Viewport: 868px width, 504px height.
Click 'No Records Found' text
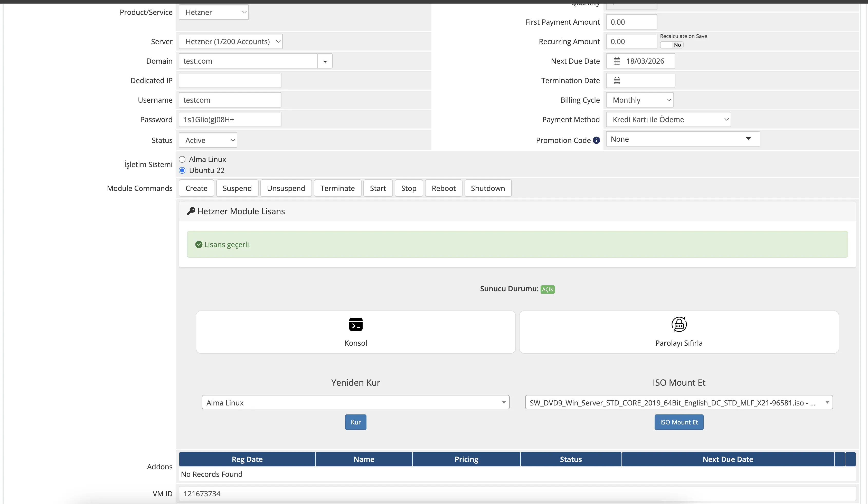pos(212,474)
